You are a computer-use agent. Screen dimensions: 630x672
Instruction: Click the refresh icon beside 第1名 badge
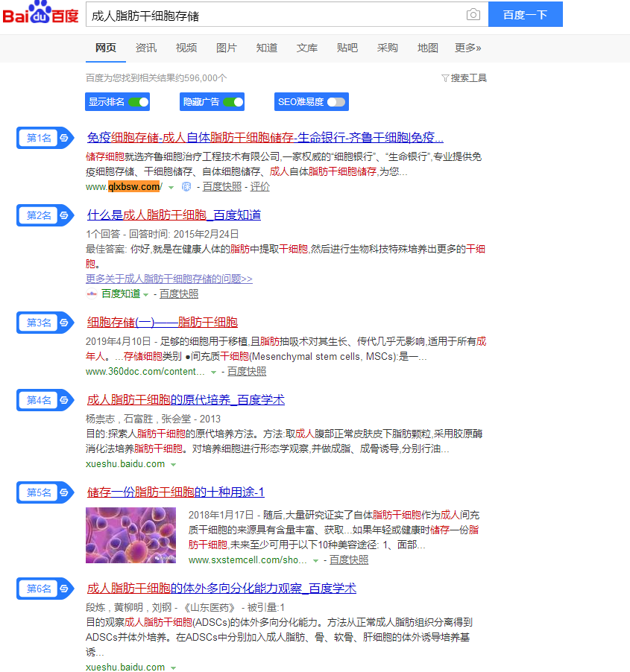64,138
